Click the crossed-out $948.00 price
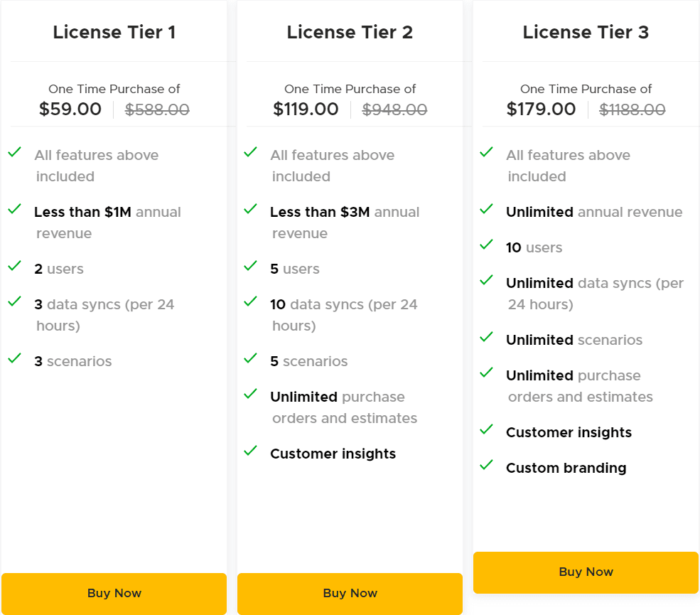 pyautogui.click(x=394, y=110)
